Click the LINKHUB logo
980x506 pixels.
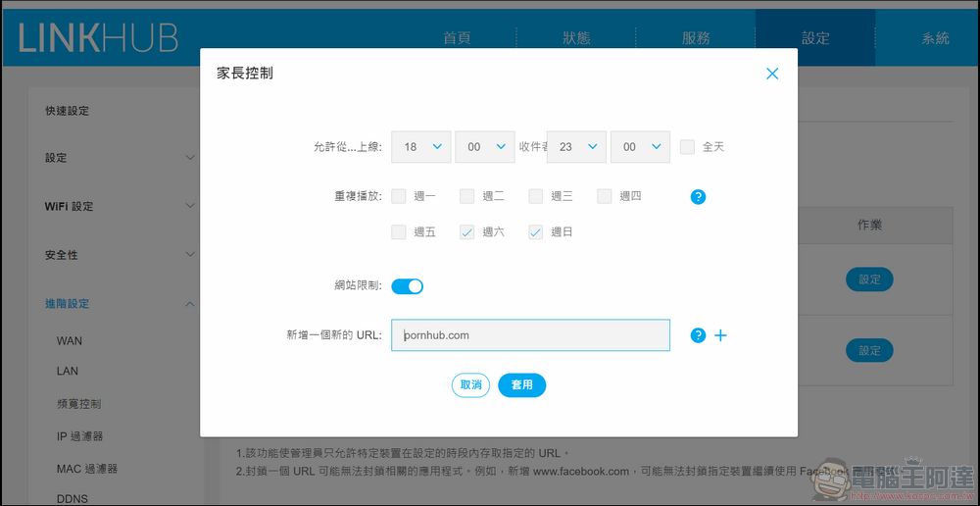click(x=98, y=38)
